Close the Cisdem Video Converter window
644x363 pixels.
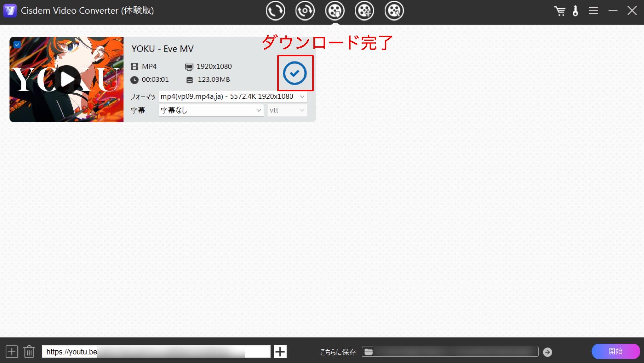tap(632, 11)
